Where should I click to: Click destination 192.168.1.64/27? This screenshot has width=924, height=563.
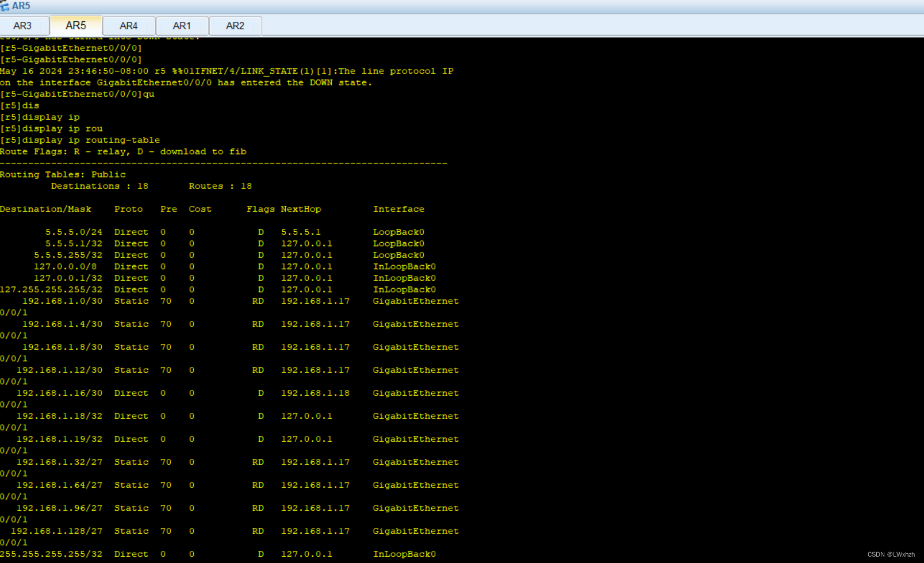tap(59, 485)
